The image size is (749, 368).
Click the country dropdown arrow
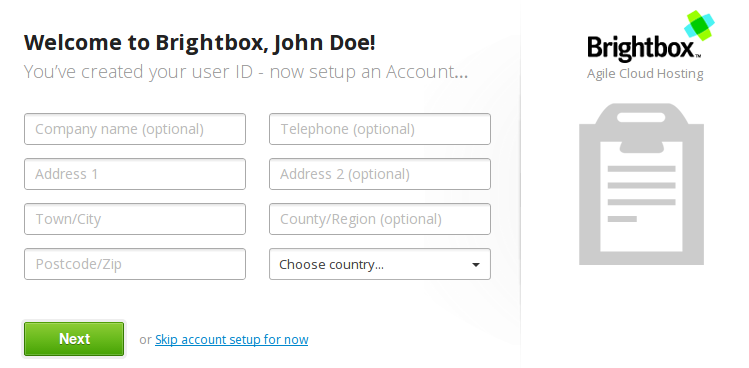pyautogui.click(x=475, y=265)
